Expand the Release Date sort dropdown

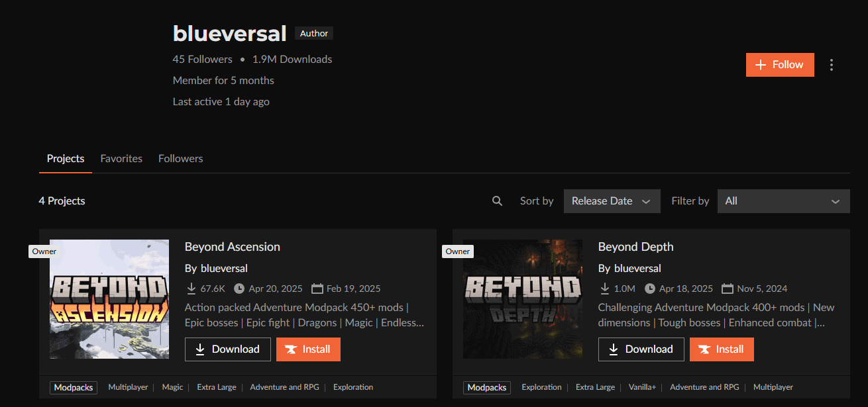tap(612, 201)
